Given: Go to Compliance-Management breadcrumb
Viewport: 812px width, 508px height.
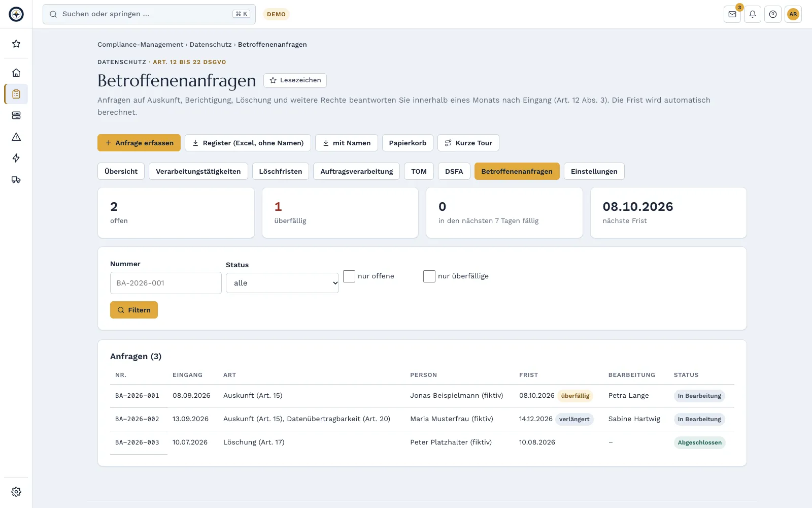Looking at the screenshot, I should tap(141, 45).
